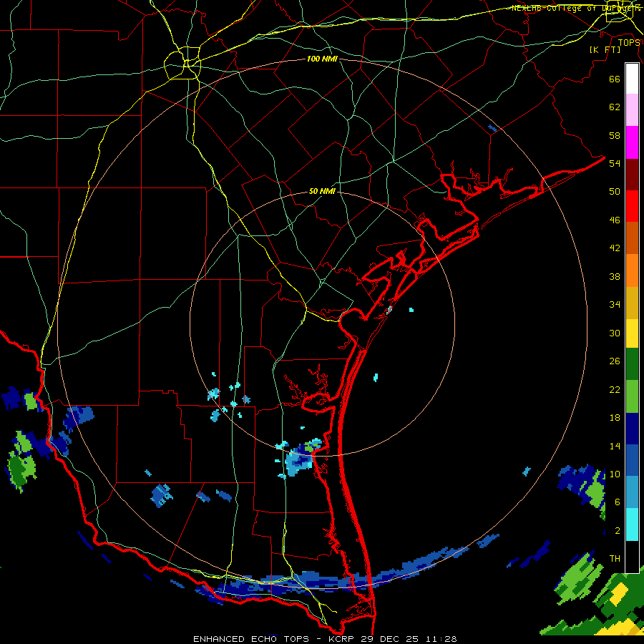Screen dimensions: 644x644
Task: Click legend value "6"
Action: pos(618,502)
